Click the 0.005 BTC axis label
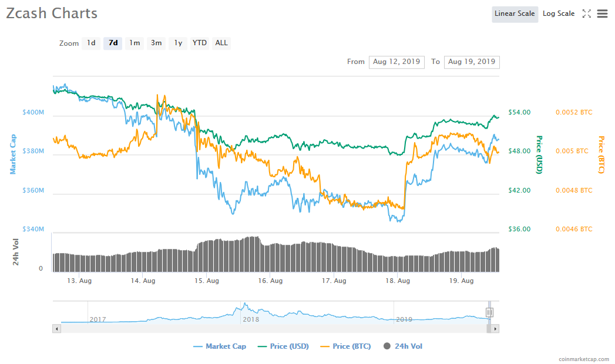The image size is (615, 364). [x=572, y=151]
